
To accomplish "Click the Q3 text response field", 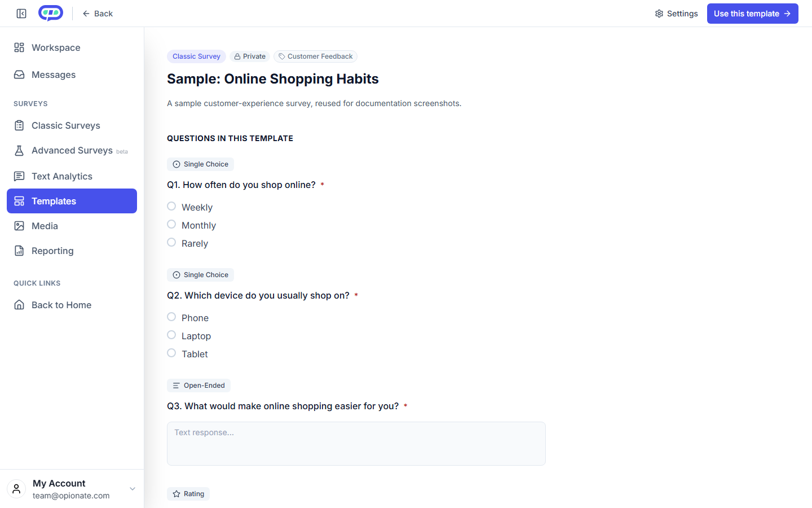I will point(356,444).
